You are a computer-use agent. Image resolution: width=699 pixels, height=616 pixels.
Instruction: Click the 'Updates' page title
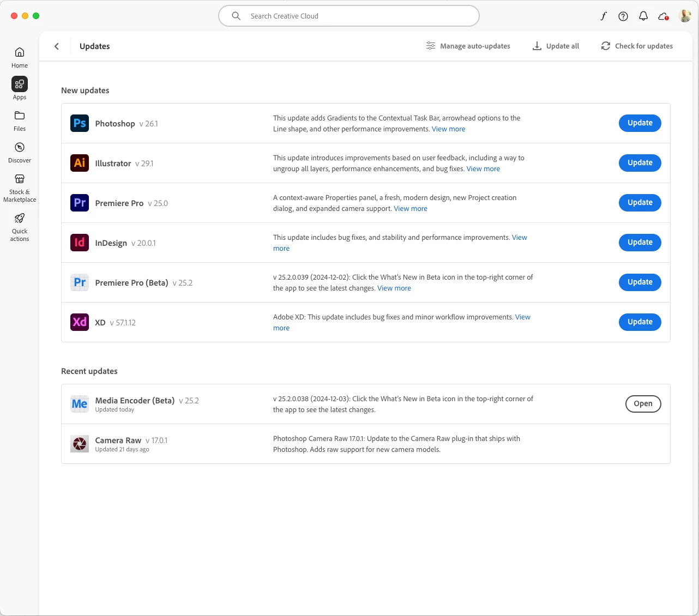point(95,46)
